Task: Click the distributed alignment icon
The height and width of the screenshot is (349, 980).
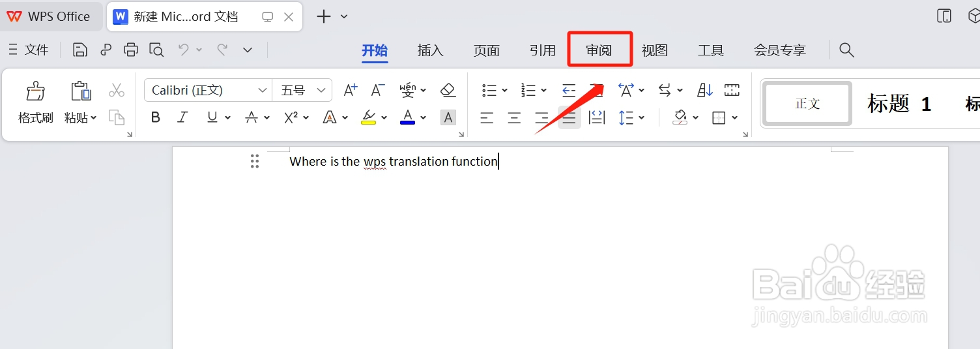Action: point(596,117)
